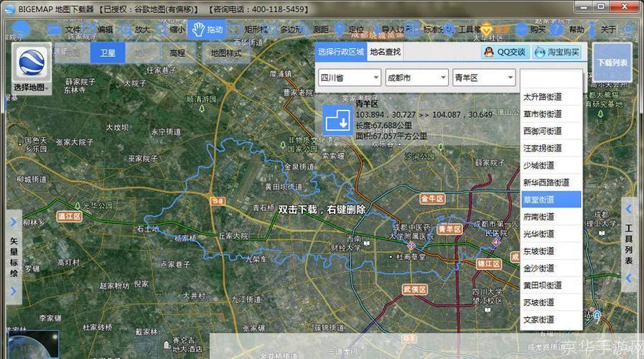Select the 选择行政区域 tab
Image resolution: width=644 pixels, height=359 pixels.
pos(341,52)
